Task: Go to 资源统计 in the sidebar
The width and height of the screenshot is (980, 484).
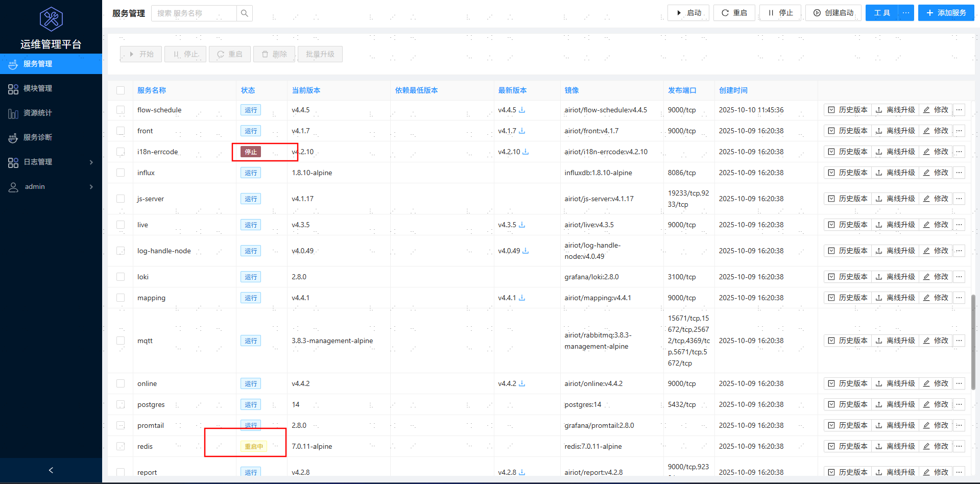Action: (38, 113)
